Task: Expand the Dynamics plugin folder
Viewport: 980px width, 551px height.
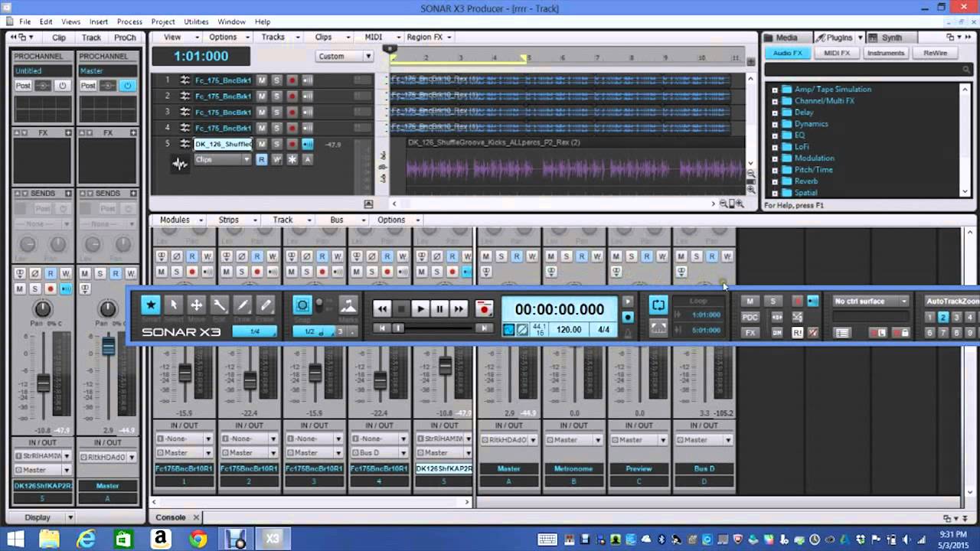Action: point(775,124)
